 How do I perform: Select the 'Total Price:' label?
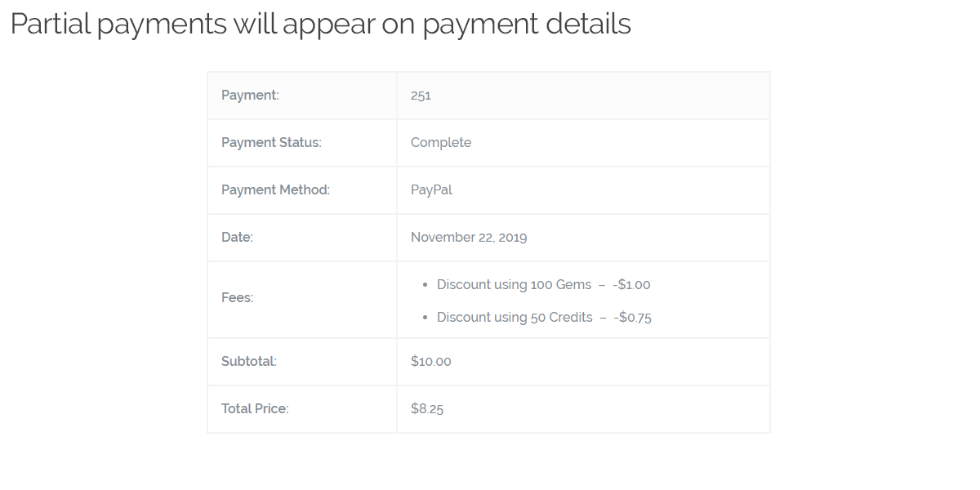click(255, 409)
